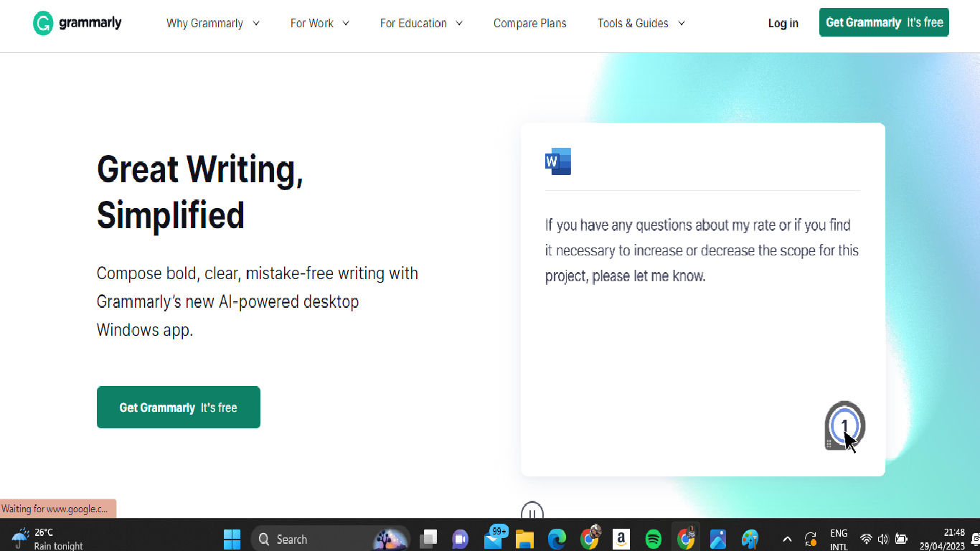This screenshot has height=551, width=980.
Task: Open the Paint app in the taskbar
Action: click(750, 539)
